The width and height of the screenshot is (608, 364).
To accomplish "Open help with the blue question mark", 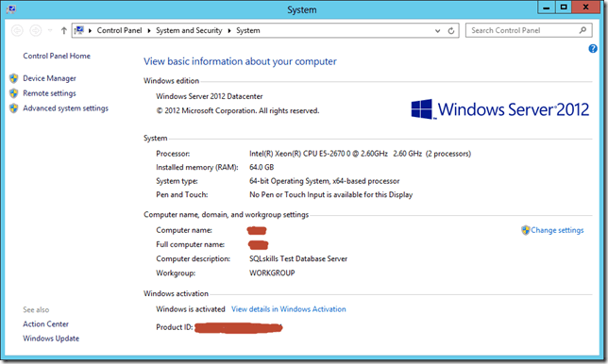I will 593,48.
